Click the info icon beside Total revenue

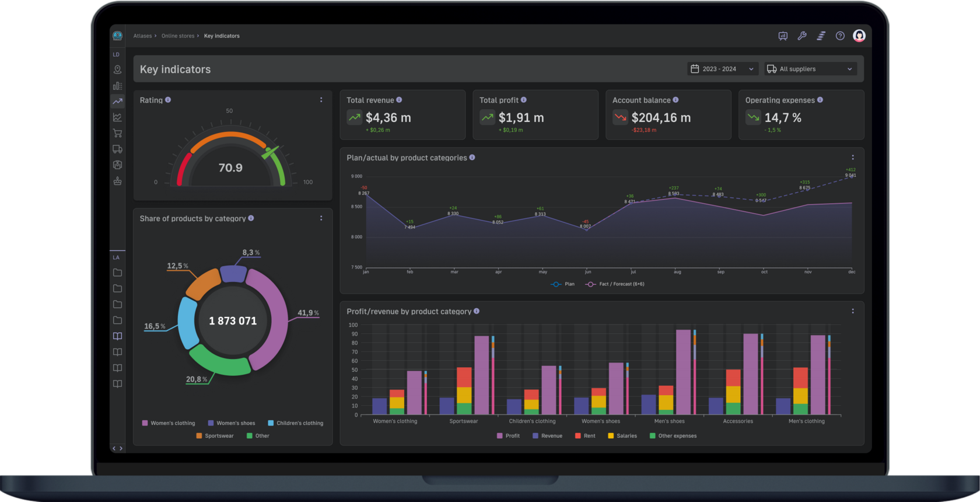coord(399,100)
